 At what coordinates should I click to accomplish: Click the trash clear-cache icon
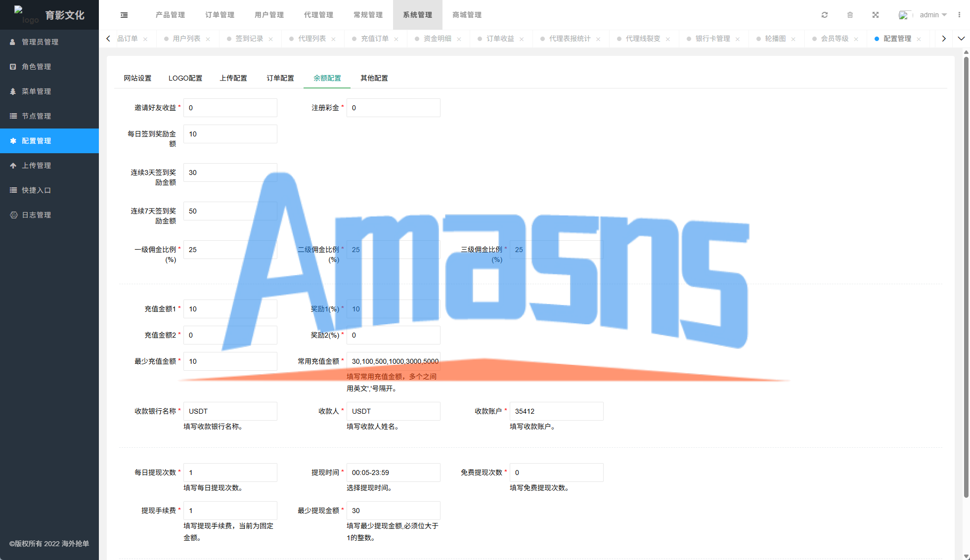pyautogui.click(x=850, y=15)
